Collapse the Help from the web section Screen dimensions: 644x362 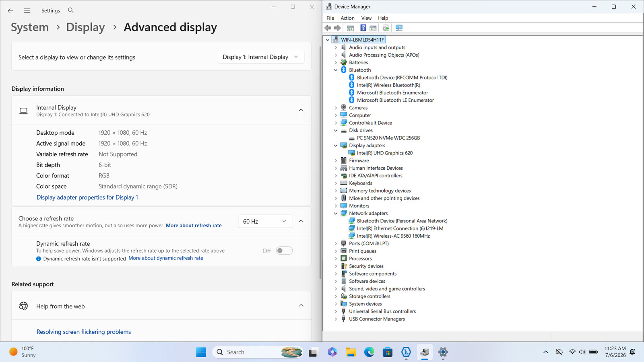pyautogui.click(x=301, y=306)
